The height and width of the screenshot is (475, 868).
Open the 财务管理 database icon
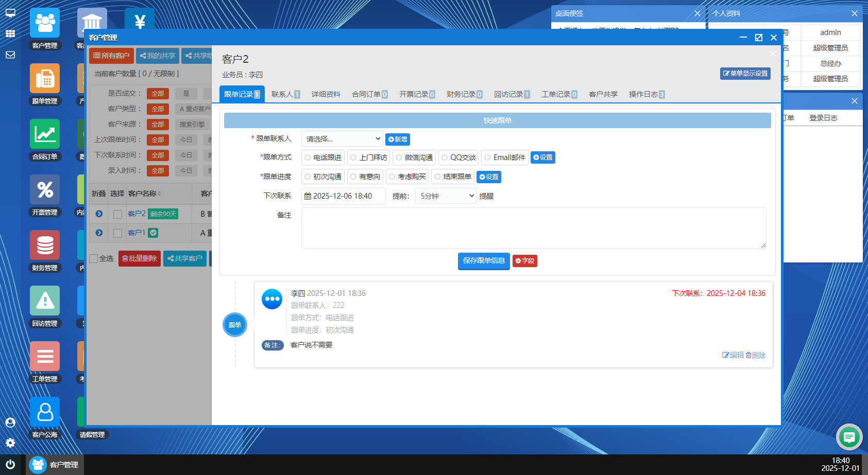pos(45,245)
